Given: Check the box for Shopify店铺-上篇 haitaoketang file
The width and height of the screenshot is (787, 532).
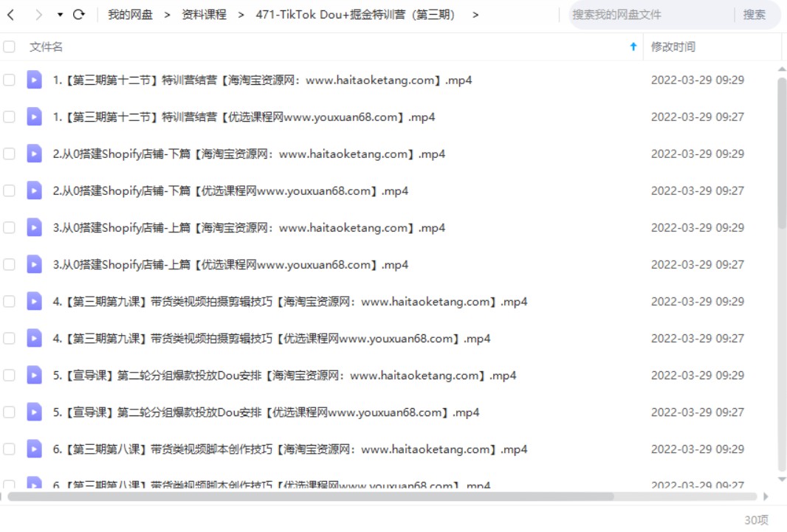Looking at the screenshot, I should click(9, 227).
